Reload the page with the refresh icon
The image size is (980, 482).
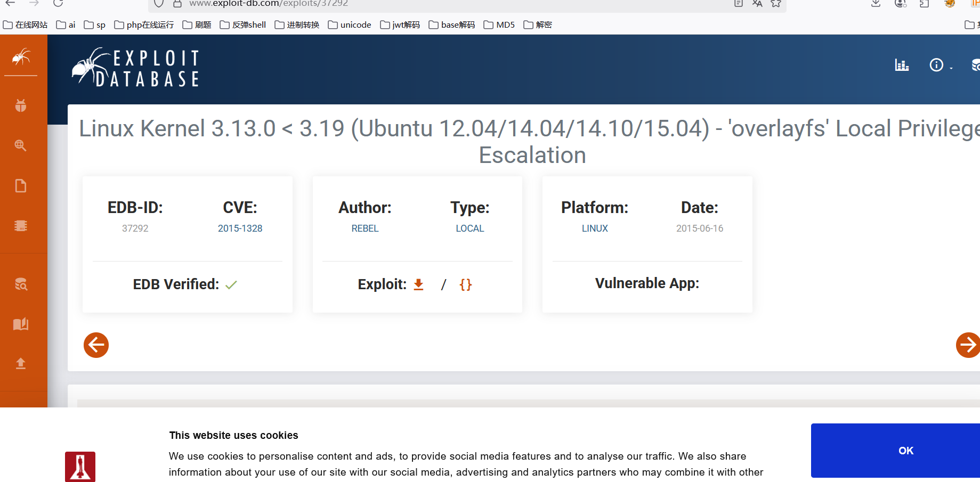[x=58, y=3]
